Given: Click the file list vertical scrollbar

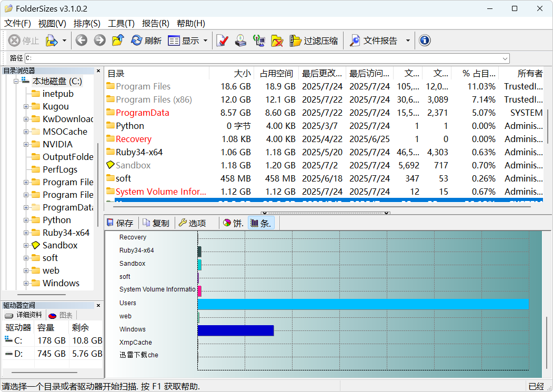Looking at the screenshot, I should coord(548,126).
